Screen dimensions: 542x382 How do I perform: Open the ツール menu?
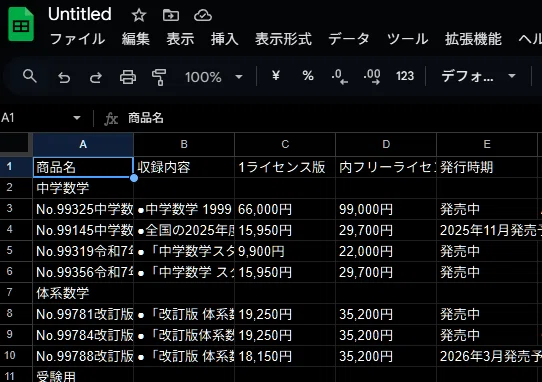coord(407,39)
